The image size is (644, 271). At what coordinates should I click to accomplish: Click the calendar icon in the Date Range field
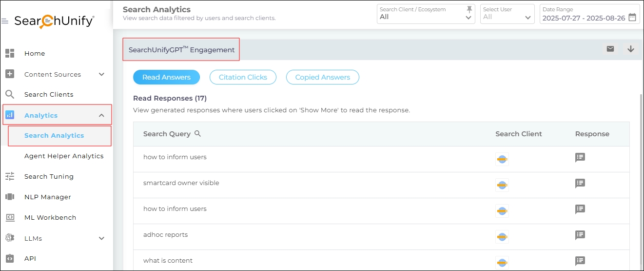pos(632,18)
